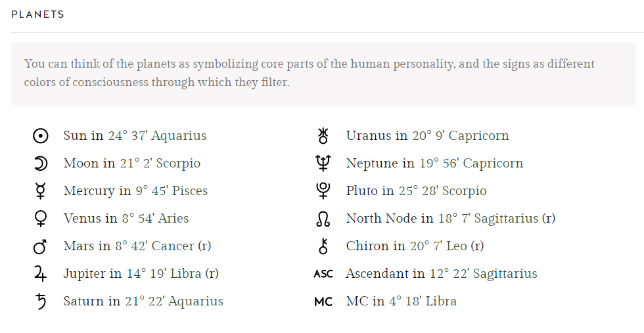Open the Sun in Aquarius entry
Viewport: 644px width, 333px height.
coord(135,136)
